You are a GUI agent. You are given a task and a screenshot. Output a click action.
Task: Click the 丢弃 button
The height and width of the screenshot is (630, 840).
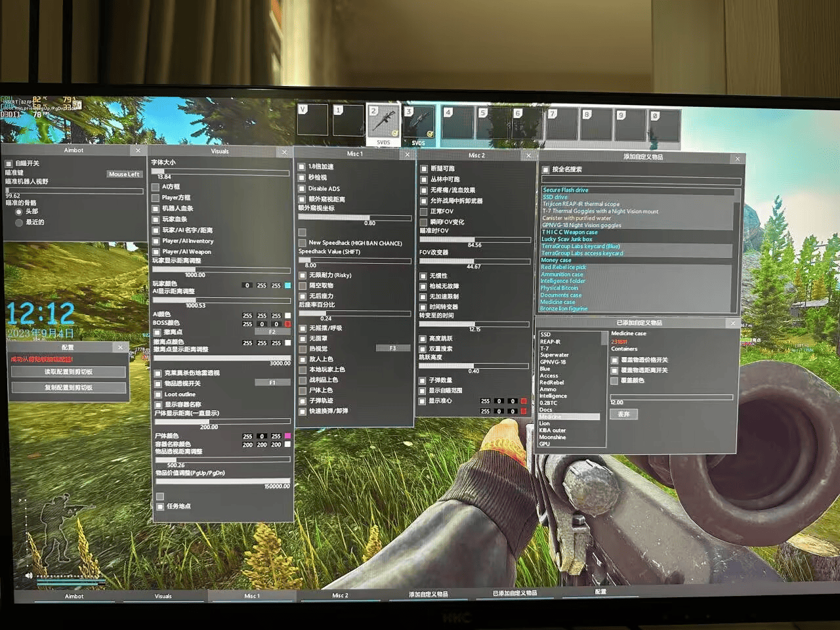click(x=623, y=414)
